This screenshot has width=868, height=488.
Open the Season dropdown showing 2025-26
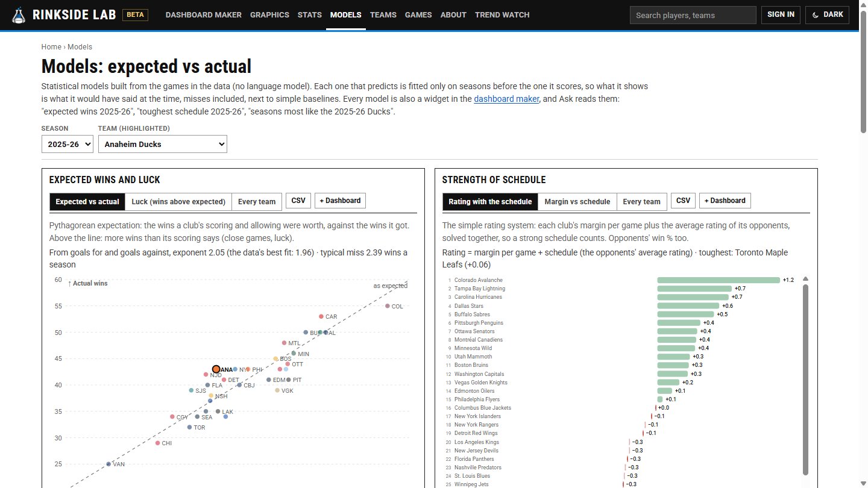tap(68, 144)
